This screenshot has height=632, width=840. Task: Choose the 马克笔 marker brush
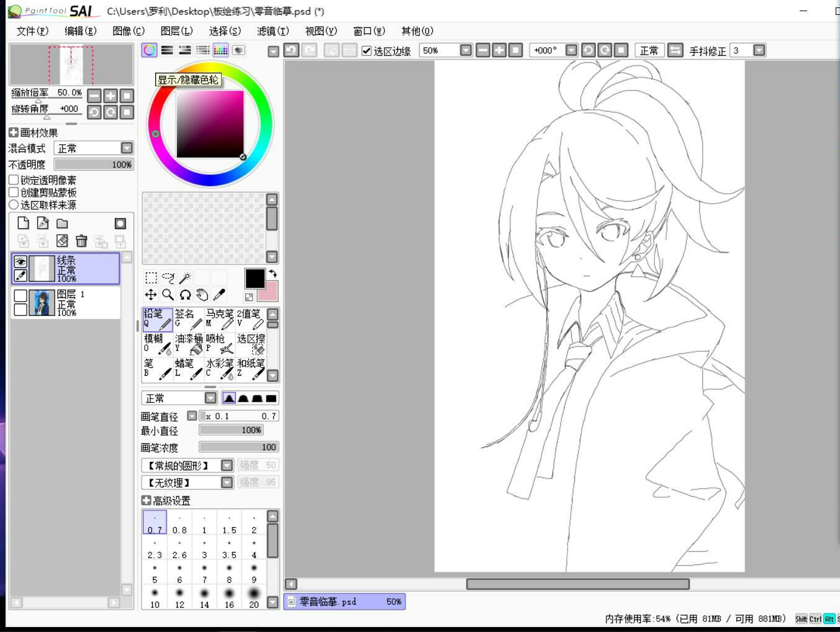click(x=220, y=319)
